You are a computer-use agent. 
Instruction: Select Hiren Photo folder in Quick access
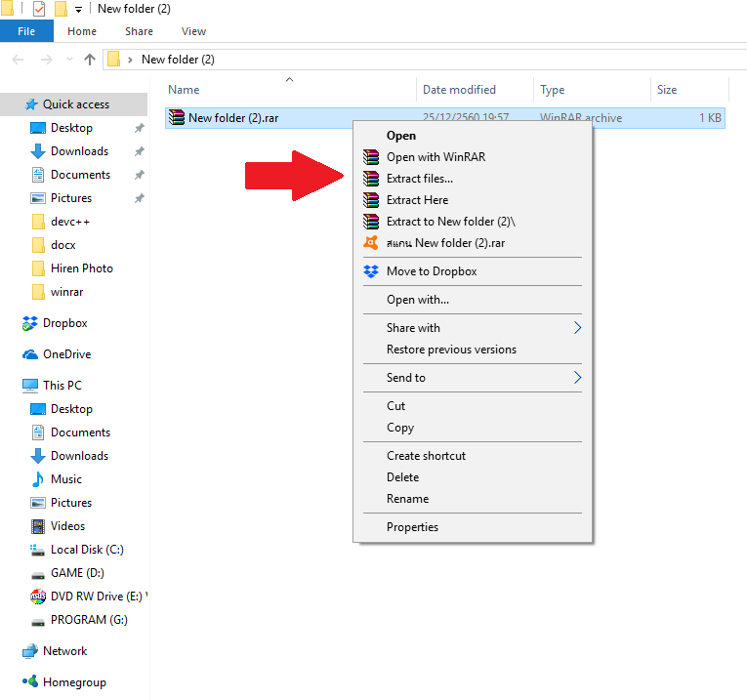pyautogui.click(x=81, y=268)
